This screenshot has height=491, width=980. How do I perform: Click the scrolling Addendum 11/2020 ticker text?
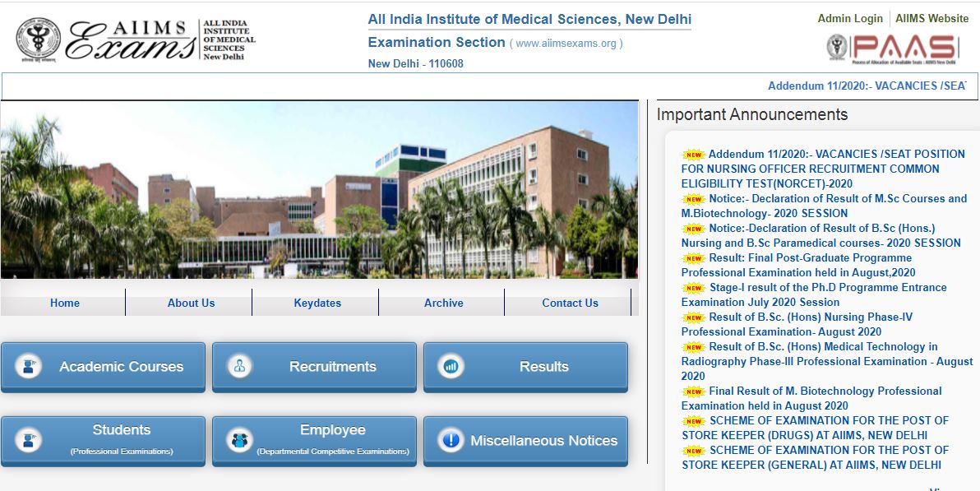click(867, 86)
